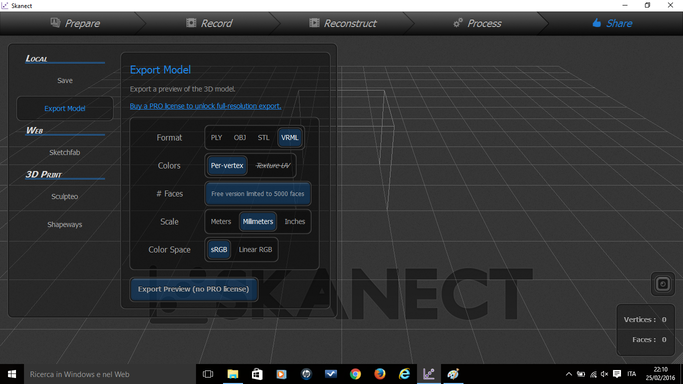Image resolution: width=683 pixels, height=384 pixels.
Task: Click the Prepare tab icon
Action: (55, 23)
